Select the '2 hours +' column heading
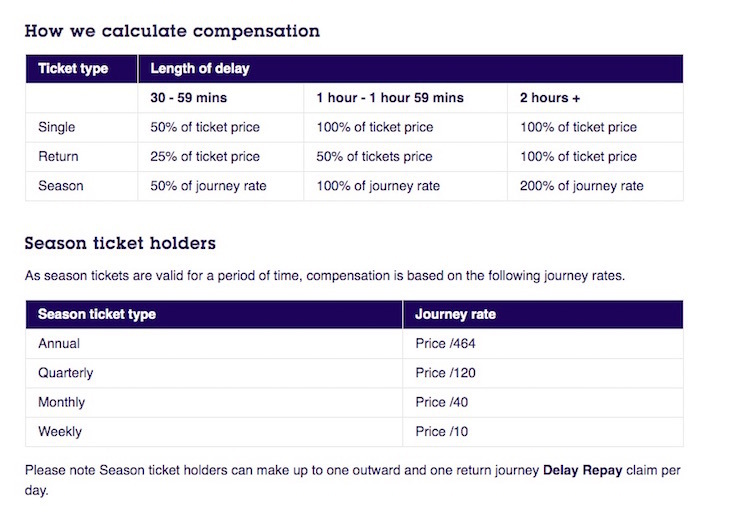730x515 pixels. tap(549, 98)
